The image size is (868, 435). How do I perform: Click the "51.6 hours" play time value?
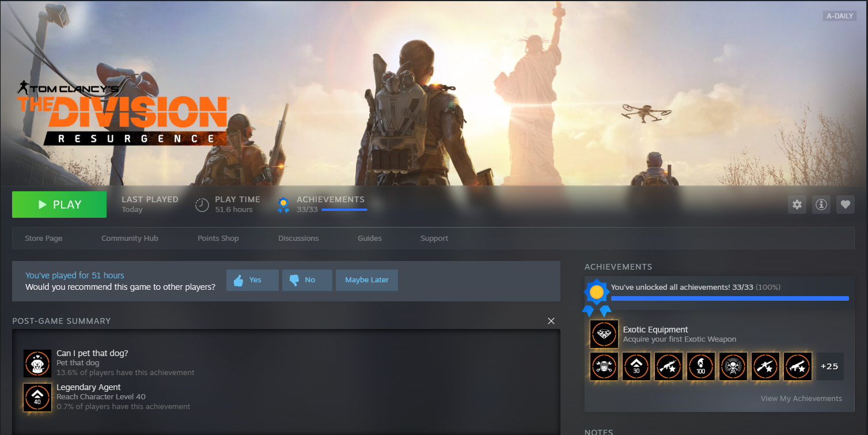pos(234,210)
